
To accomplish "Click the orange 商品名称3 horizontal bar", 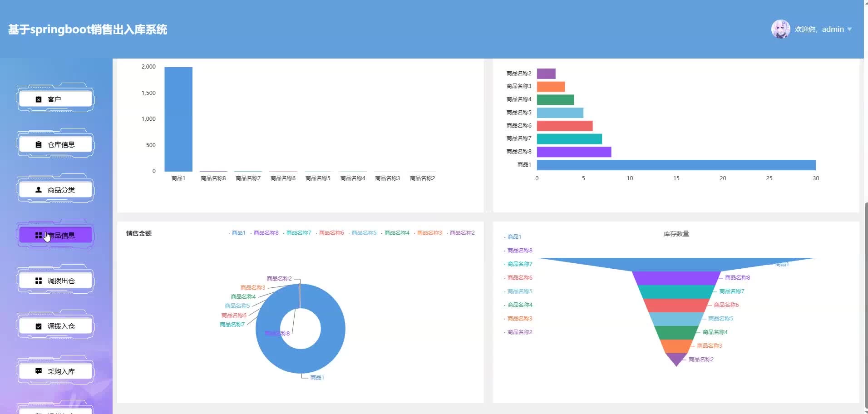I will click(551, 87).
